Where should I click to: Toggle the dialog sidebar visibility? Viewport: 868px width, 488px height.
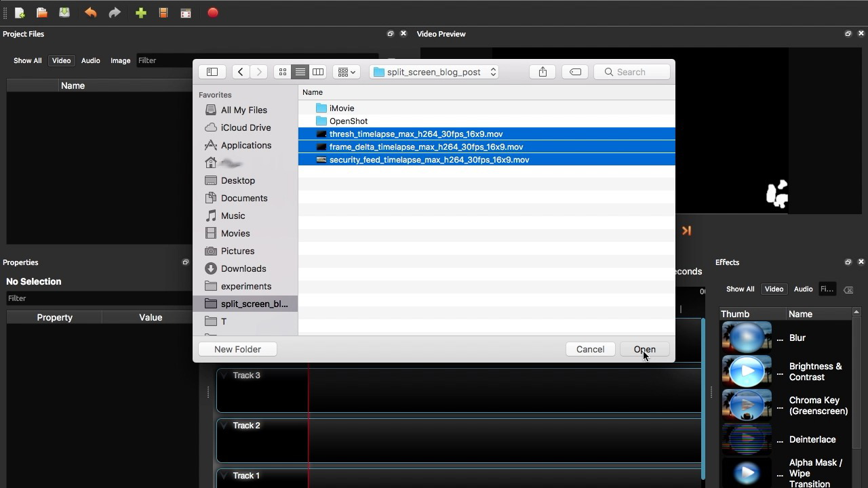pos(212,72)
